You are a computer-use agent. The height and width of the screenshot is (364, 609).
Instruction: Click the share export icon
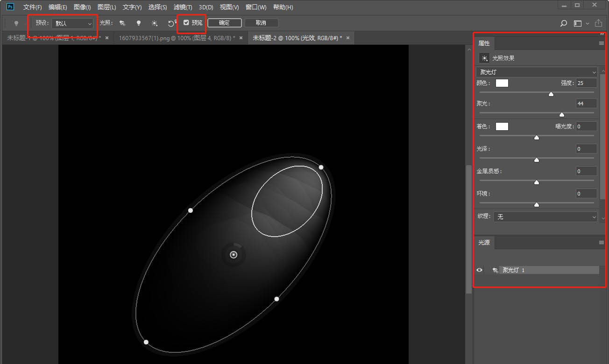(x=598, y=23)
